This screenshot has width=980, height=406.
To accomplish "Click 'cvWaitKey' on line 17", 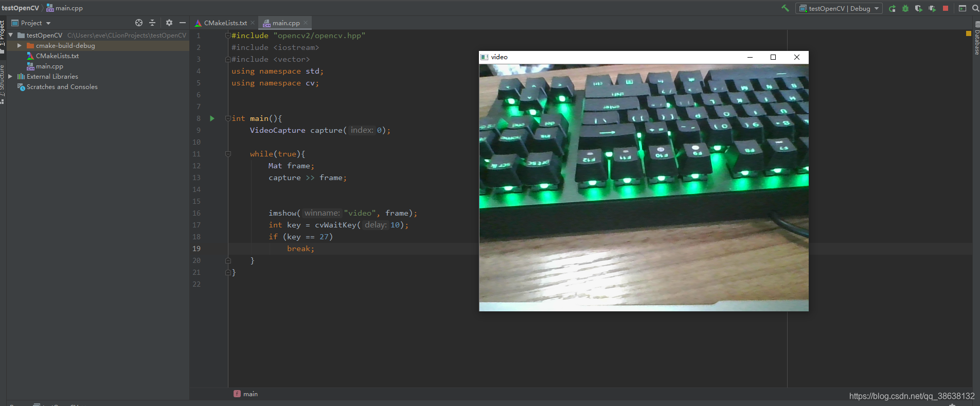I will click(336, 225).
